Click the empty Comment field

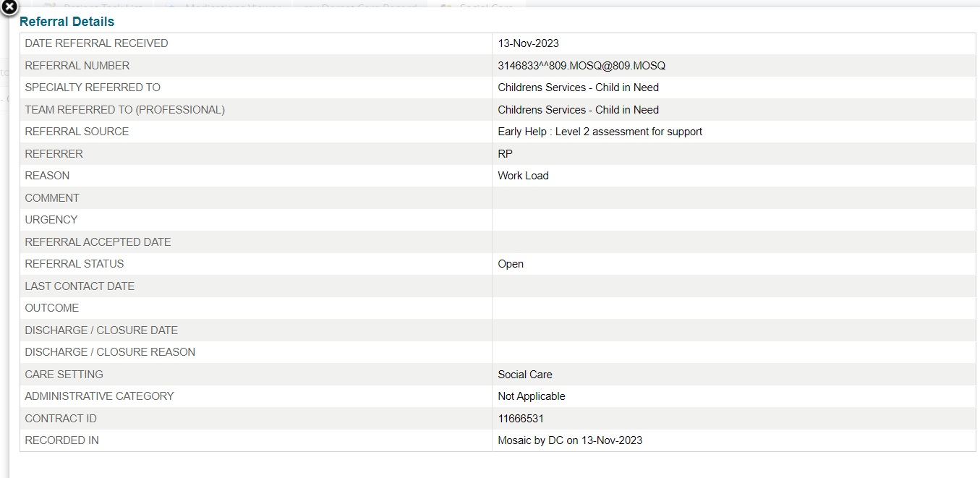(733, 198)
